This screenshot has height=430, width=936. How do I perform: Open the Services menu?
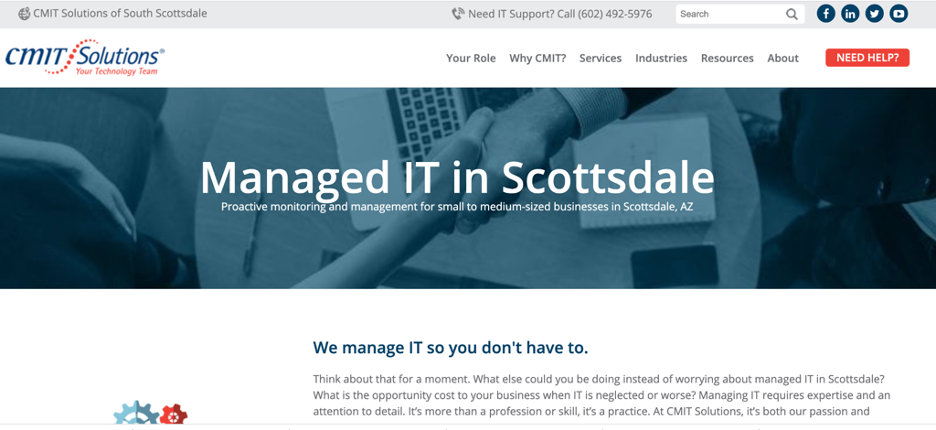click(601, 58)
